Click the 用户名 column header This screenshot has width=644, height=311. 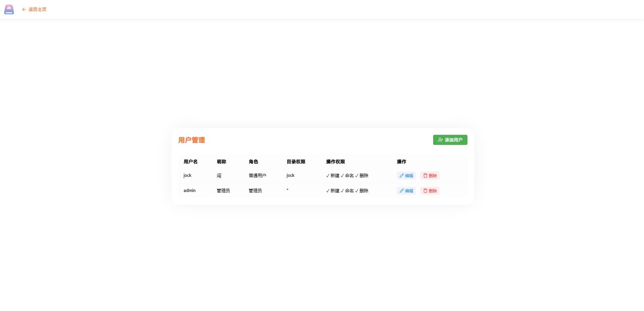click(191, 162)
